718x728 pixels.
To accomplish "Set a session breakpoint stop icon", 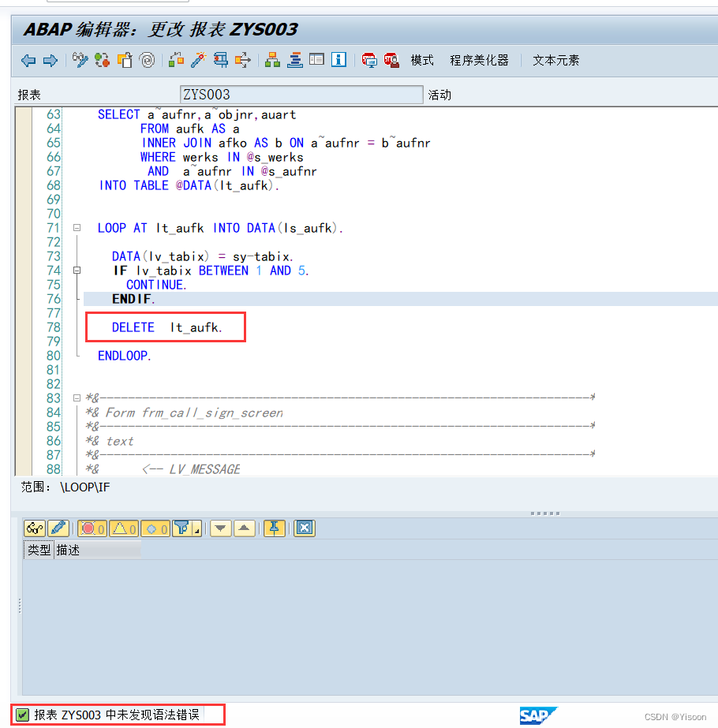I will [369, 61].
